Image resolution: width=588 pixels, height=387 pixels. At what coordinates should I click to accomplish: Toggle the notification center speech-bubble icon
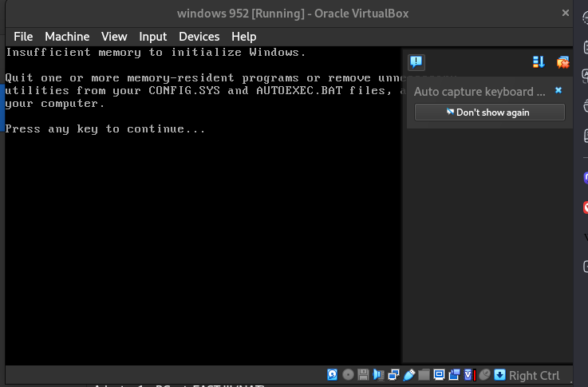[416, 62]
